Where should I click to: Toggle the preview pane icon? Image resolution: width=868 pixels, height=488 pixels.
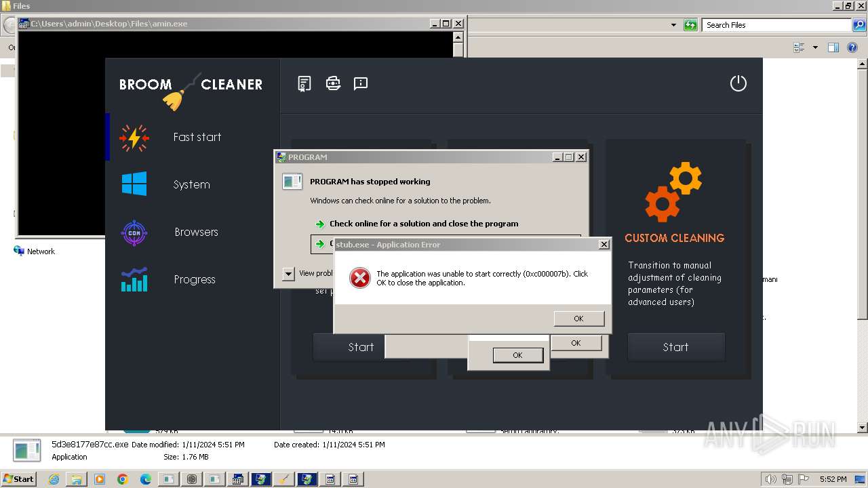click(833, 47)
